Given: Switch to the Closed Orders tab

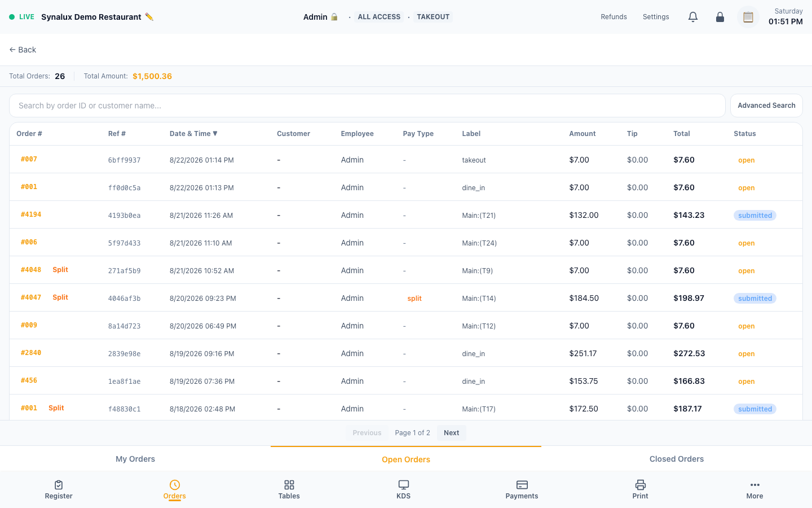Looking at the screenshot, I should [677, 459].
